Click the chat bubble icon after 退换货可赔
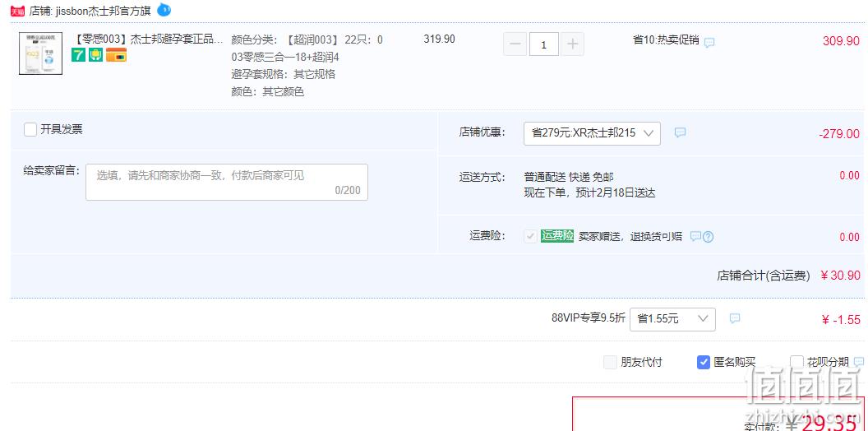Image resolution: width=868 pixels, height=431 pixels. pos(695,236)
